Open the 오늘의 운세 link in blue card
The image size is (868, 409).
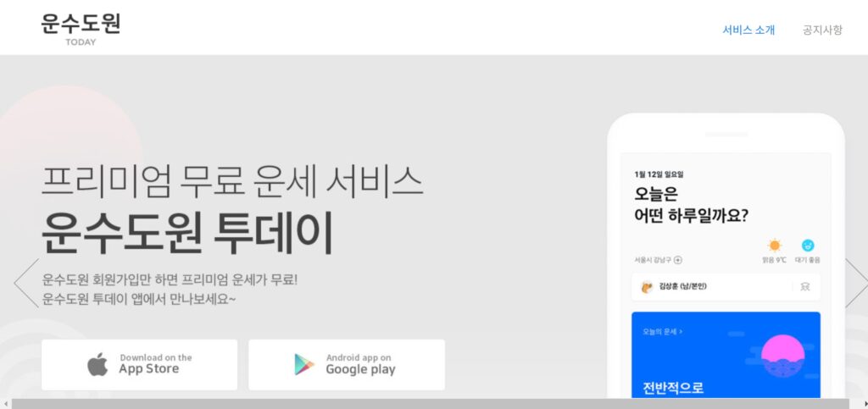pos(662,332)
